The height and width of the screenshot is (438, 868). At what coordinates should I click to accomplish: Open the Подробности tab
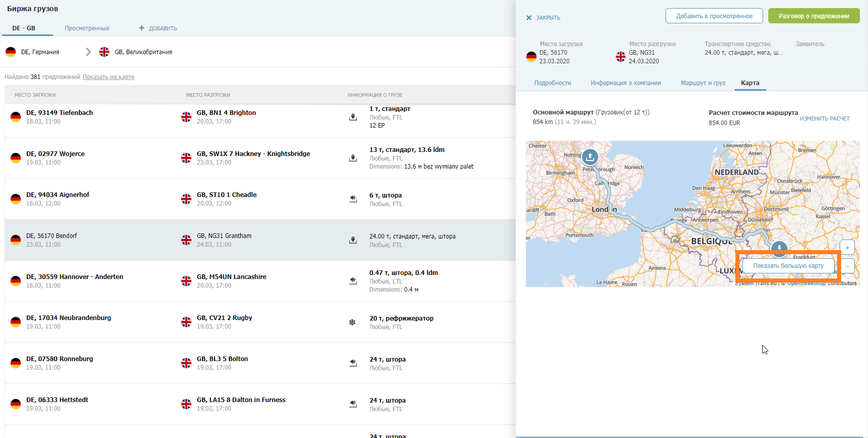(x=553, y=83)
